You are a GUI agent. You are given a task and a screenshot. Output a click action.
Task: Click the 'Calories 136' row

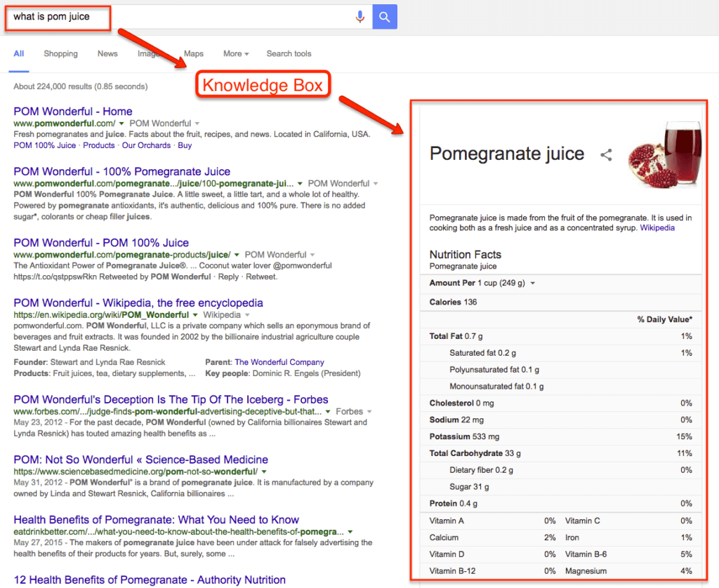pyautogui.click(x=561, y=302)
